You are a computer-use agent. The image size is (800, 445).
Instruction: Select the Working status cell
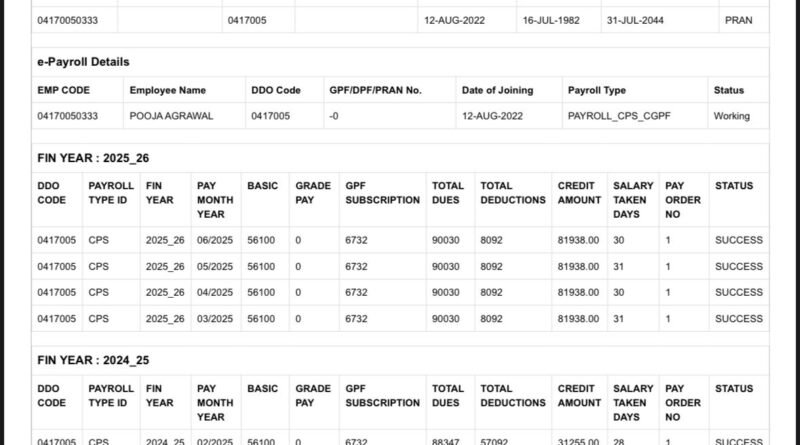(x=731, y=116)
